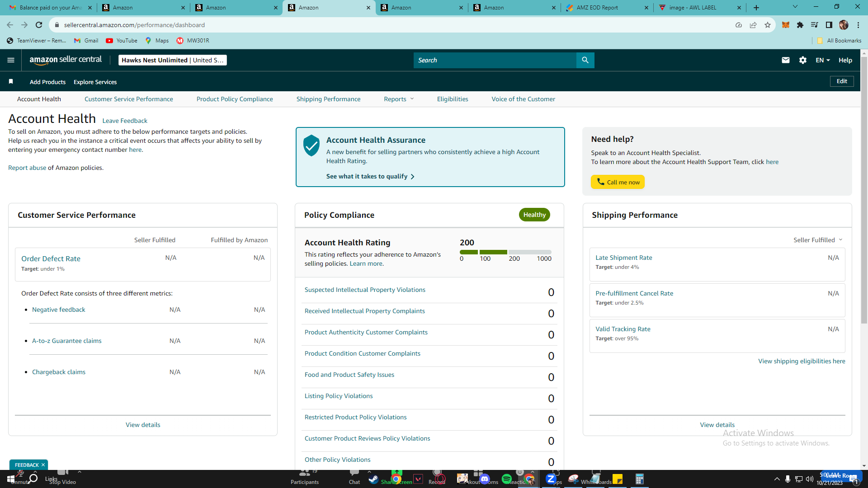Click the Seller Central search field

pyautogui.click(x=495, y=60)
